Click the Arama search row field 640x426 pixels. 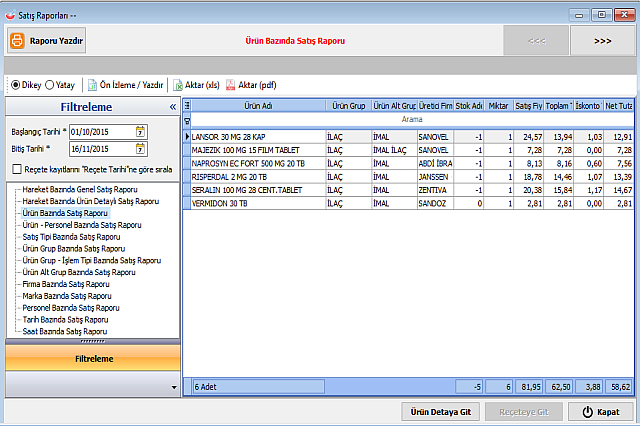point(411,119)
